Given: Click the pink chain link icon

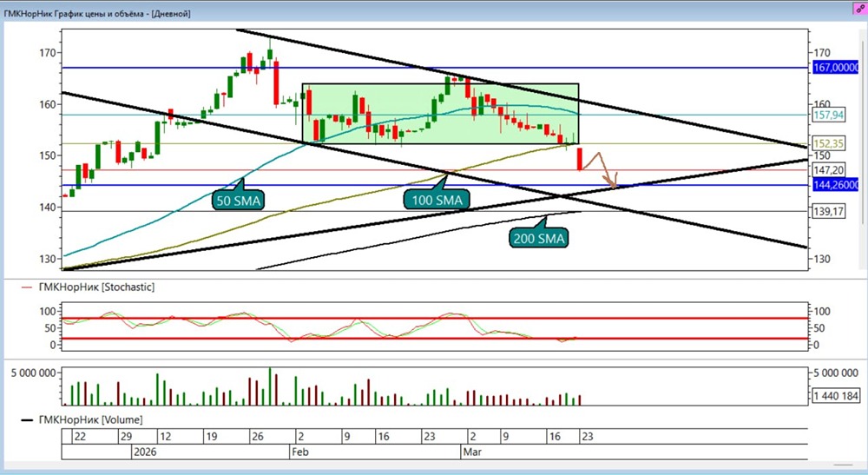Looking at the screenshot, I should pyautogui.click(x=859, y=9).
